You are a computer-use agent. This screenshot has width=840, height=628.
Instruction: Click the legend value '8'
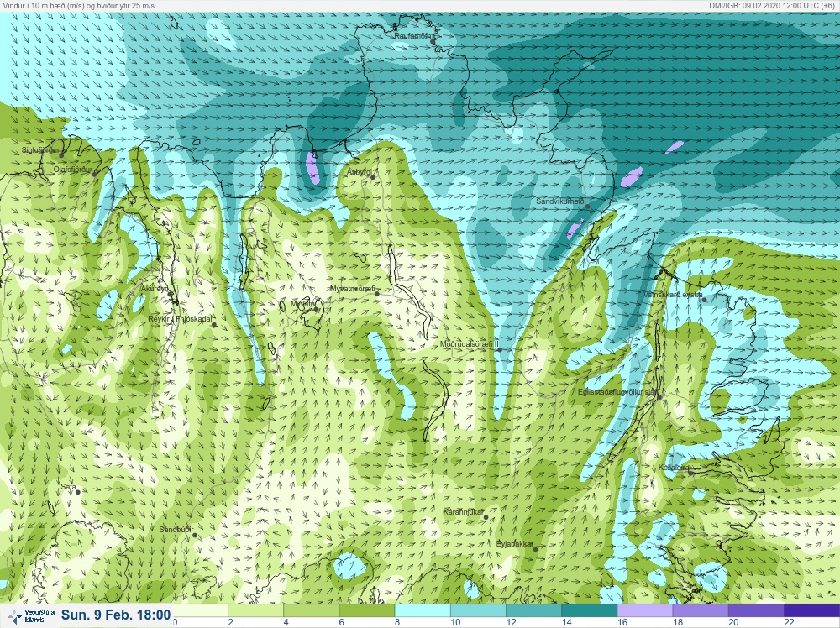click(x=397, y=622)
